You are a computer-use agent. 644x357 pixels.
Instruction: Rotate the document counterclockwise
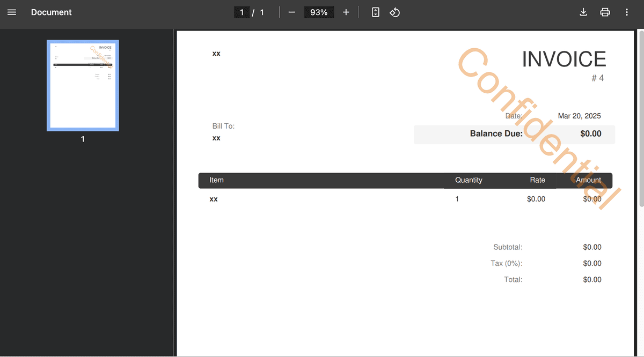click(395, 12)
